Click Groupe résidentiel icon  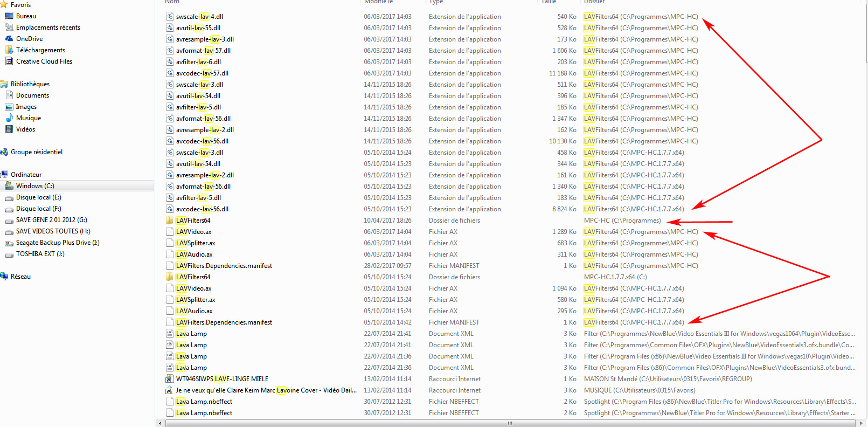tap(4, 152)
